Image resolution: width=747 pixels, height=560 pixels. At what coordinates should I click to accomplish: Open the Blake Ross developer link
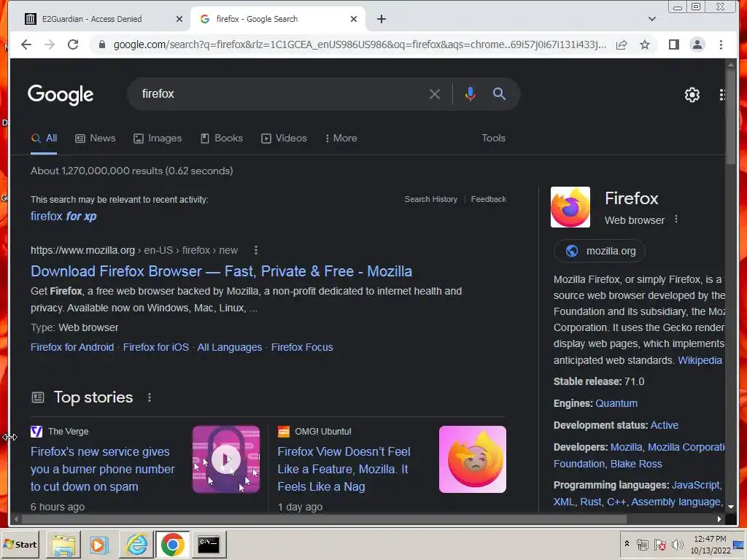636,464
